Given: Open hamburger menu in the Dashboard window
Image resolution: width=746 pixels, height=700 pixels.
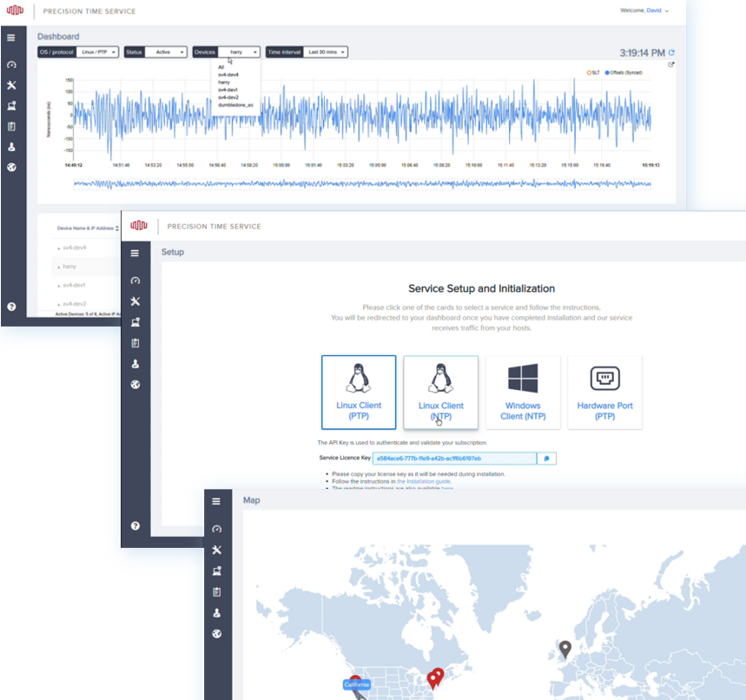Looking at the screenshot, I should (11, 38).
